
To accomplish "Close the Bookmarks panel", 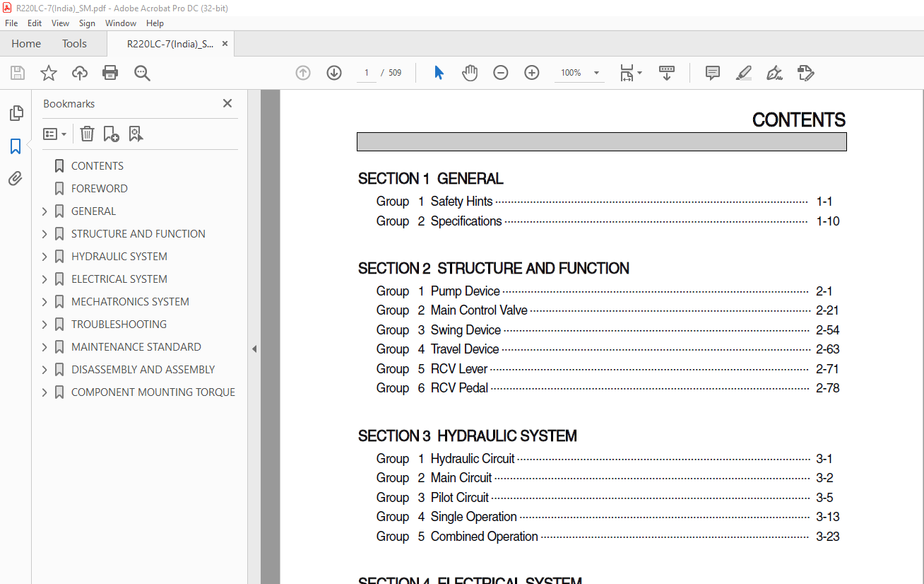I will tap(227, 103).
